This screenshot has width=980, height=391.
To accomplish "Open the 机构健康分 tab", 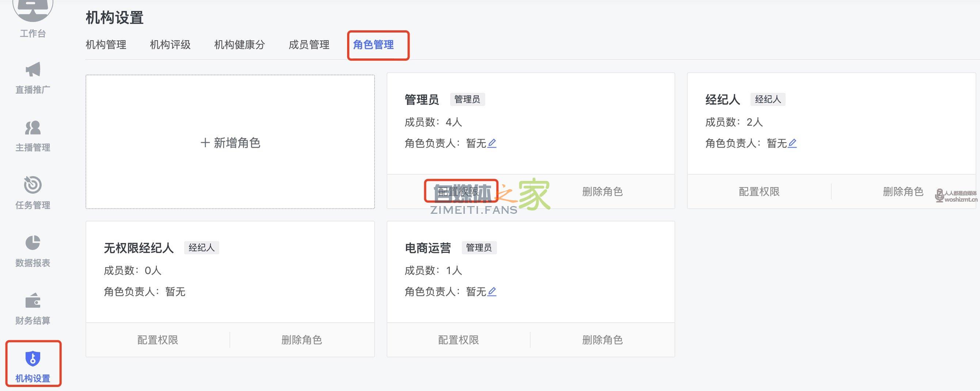I will 239,45.
